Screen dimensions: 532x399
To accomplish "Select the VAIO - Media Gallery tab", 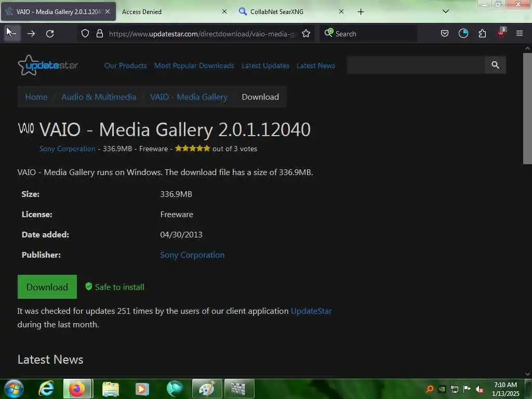I will click(58, 11).
